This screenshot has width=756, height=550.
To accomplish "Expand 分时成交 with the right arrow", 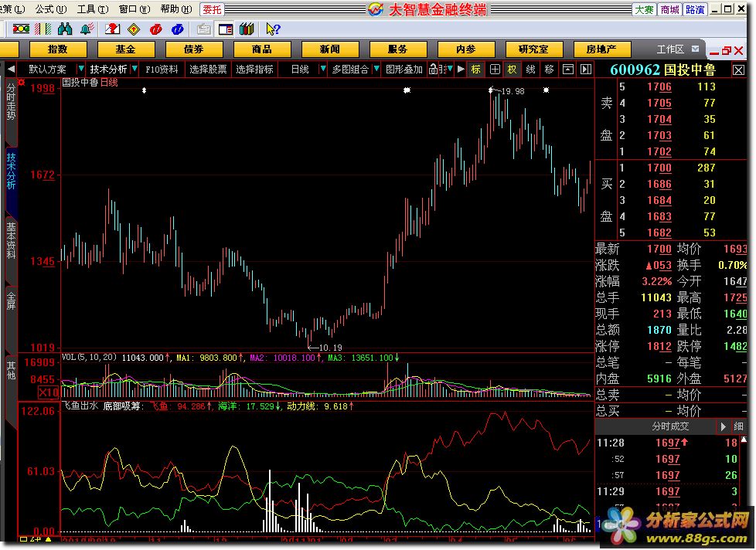I will tap(723, 426).
